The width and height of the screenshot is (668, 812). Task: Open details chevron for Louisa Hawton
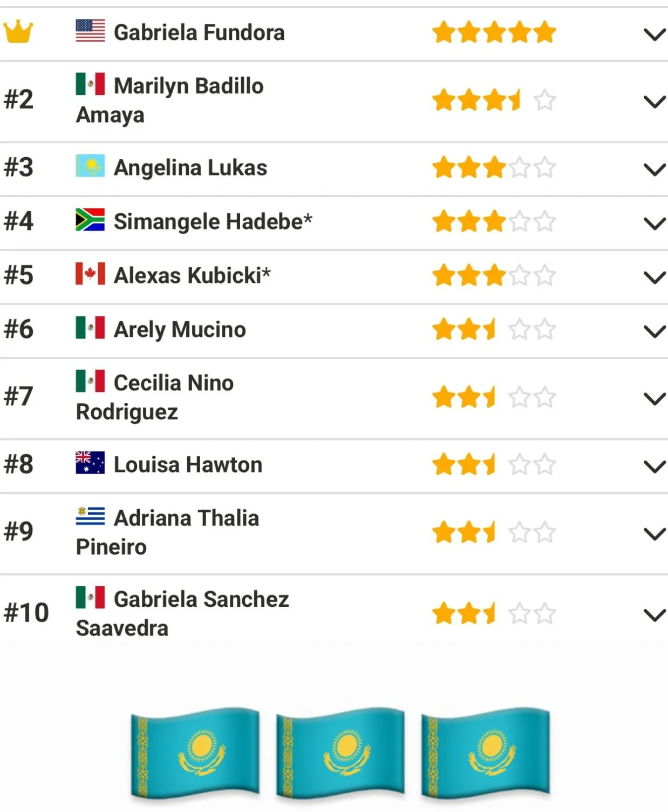click(655, 466)
